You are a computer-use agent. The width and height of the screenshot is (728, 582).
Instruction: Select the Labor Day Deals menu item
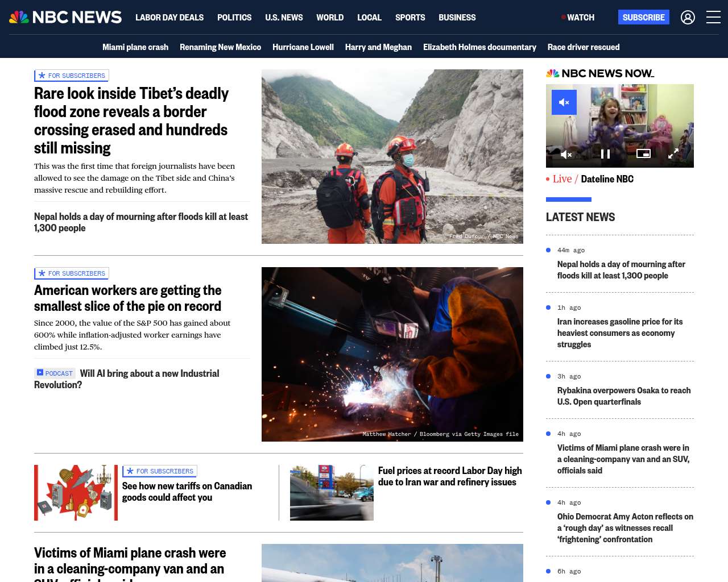[169, 18]
